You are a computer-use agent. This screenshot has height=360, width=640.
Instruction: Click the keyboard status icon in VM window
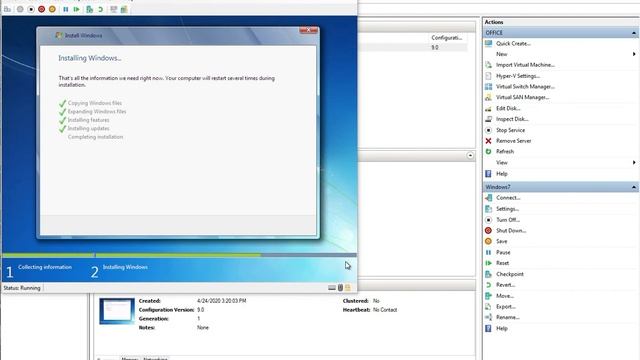point(332,288)
